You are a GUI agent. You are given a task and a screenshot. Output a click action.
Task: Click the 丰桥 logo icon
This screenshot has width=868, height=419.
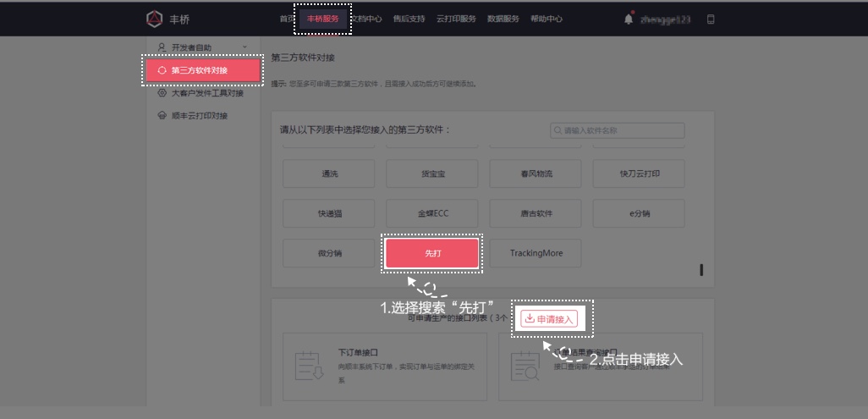(x=155, y=19)
